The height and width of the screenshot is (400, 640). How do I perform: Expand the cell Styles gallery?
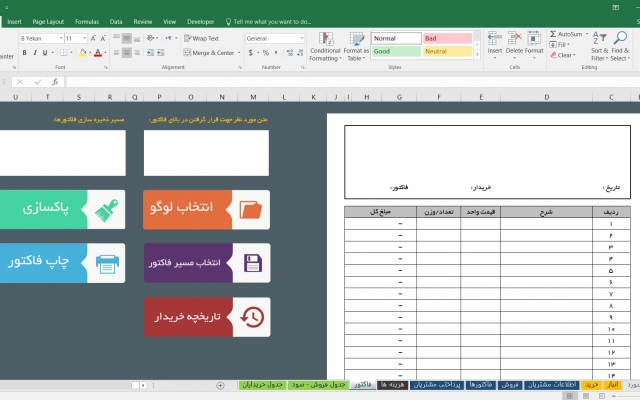pos(477,55)
